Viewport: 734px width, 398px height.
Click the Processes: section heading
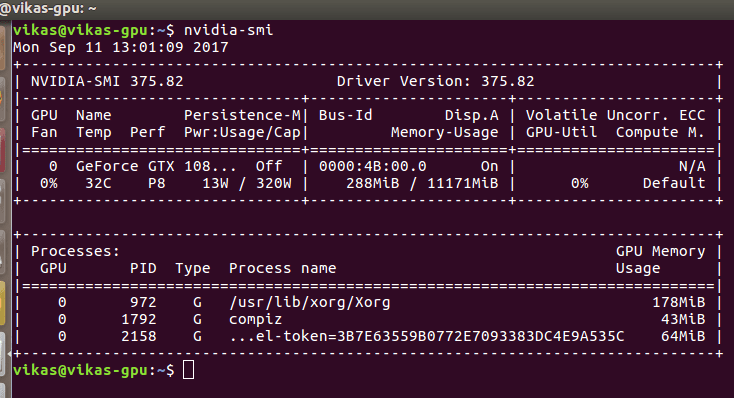point(75,251)
